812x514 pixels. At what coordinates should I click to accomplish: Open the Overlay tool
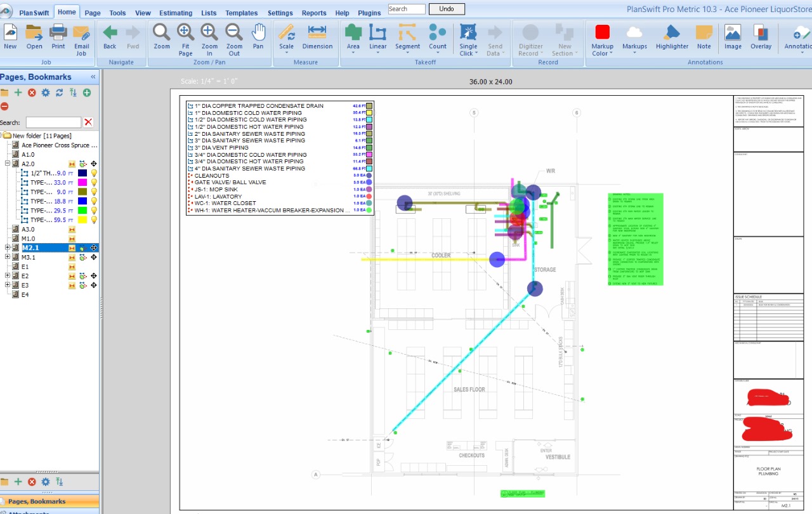pos(761,37)
